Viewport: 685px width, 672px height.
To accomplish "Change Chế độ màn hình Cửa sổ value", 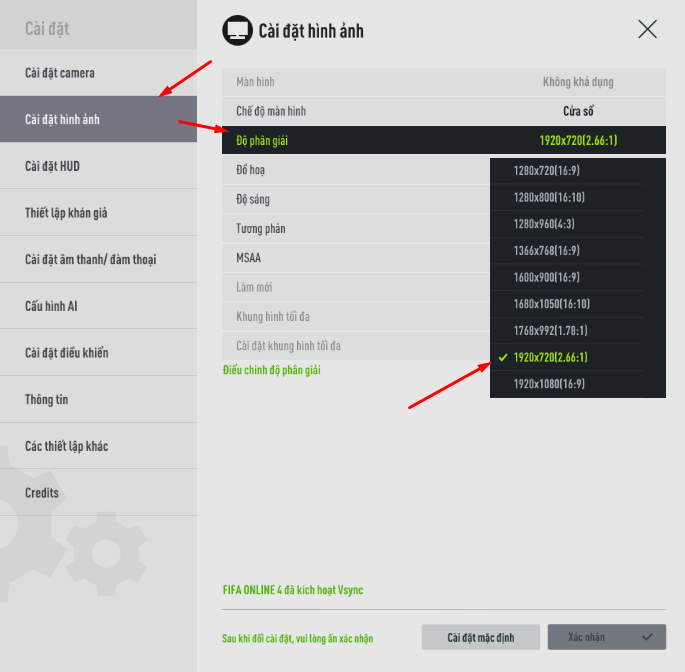I will point(578,111).
